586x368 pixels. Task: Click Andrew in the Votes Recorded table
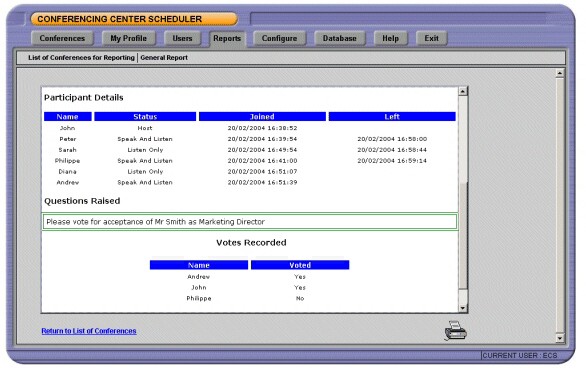[199, 277]
